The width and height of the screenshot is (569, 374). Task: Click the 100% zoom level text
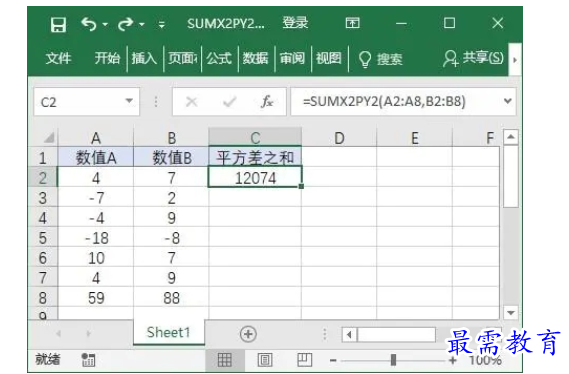click(x=485, y=360)
